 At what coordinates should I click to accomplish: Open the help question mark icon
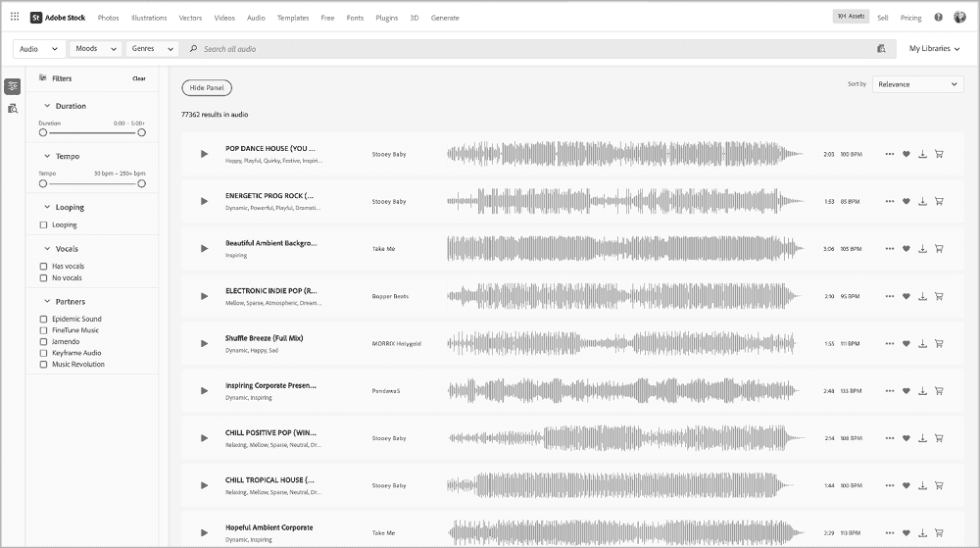(938, 18)
